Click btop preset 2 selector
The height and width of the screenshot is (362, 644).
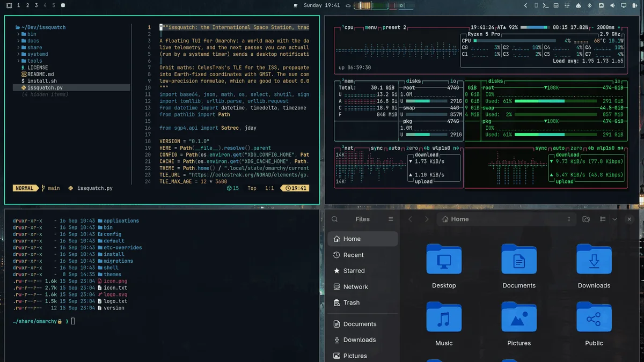pos(394,27)
